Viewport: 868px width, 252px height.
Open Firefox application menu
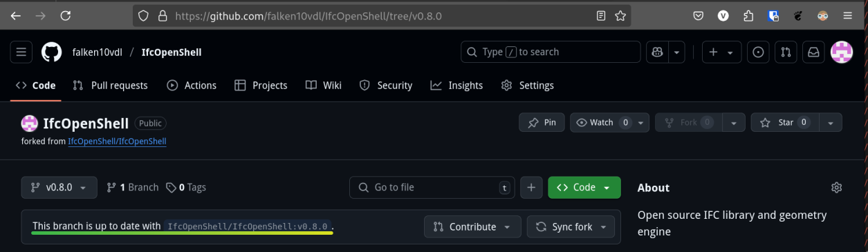point(848,15)
